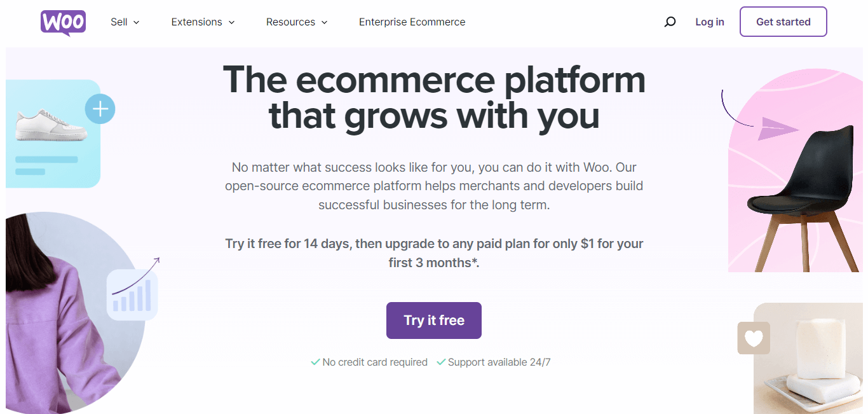The height and width of the screenshot is (414, 868).
Task: Expand the Resources dropdown
Action: [296, 22]
